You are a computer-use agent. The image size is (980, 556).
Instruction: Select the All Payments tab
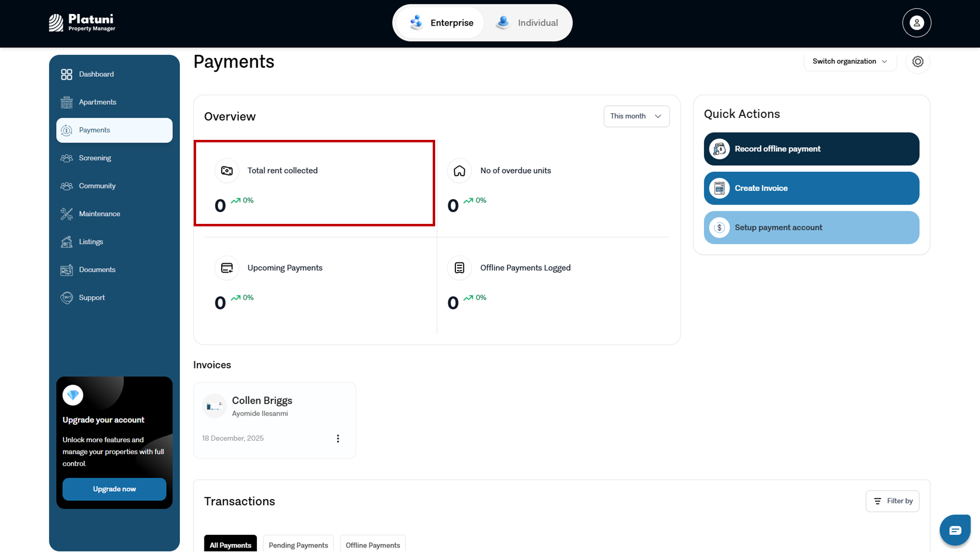[x=230, y=544]
